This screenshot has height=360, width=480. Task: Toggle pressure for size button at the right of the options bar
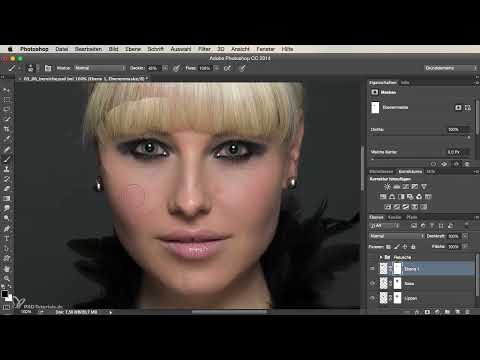pos(243,68)
